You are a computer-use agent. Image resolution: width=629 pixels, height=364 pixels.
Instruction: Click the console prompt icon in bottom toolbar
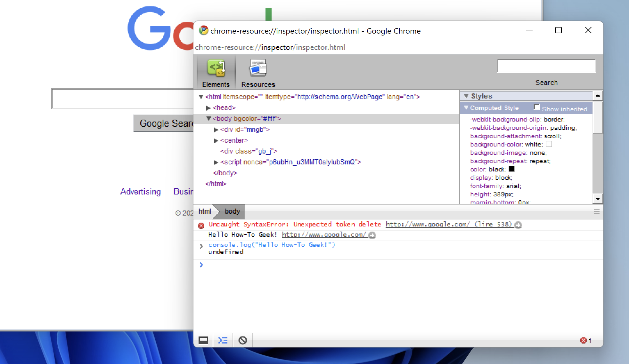coord(223,340)
